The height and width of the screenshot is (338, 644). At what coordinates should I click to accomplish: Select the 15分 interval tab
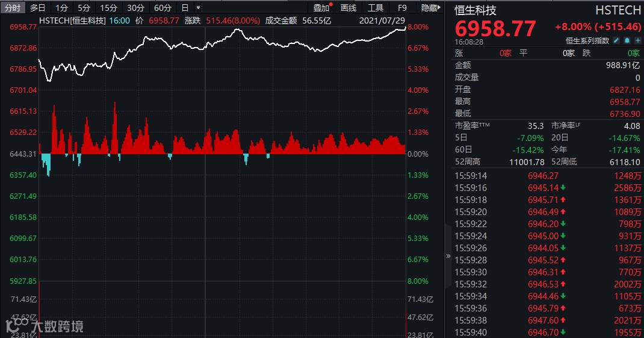pyautogui.click(x=108, y=7)
